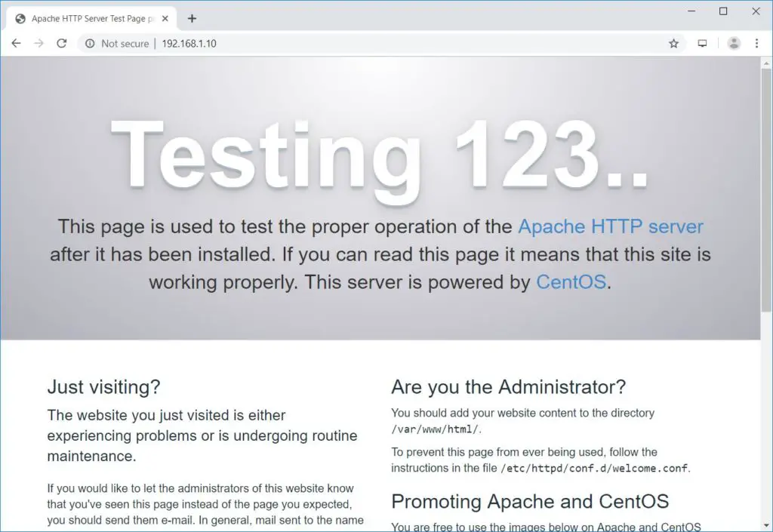The image size is (773, 532).
Task: Click the 'Just visiting?' heading
Action: (x=103, y=387)
